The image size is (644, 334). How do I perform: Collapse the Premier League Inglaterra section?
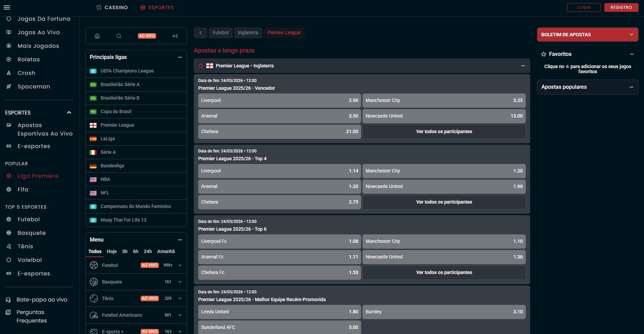[x=523, y=66]
